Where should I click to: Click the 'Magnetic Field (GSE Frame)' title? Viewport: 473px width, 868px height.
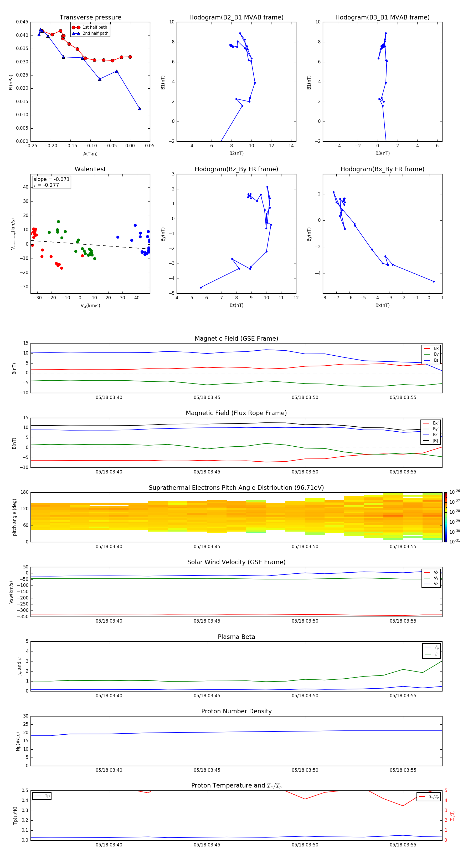pyautogui.click(x=236, y=339)
